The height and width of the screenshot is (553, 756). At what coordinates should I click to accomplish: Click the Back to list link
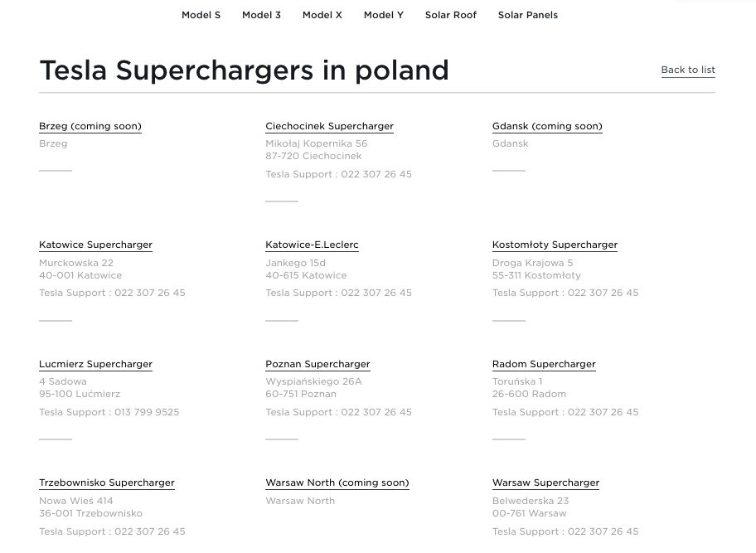pos(688,70)
